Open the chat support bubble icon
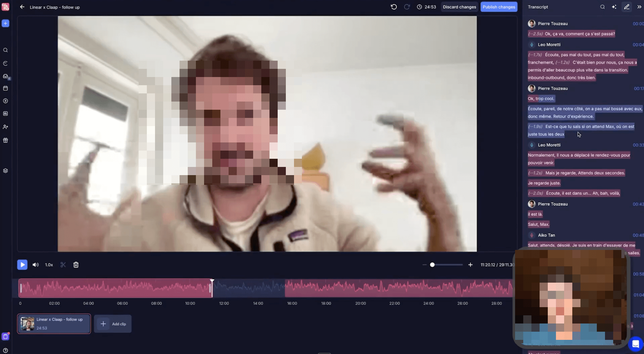The width and height of the screenshot is (644, 354). coord(636,344)
